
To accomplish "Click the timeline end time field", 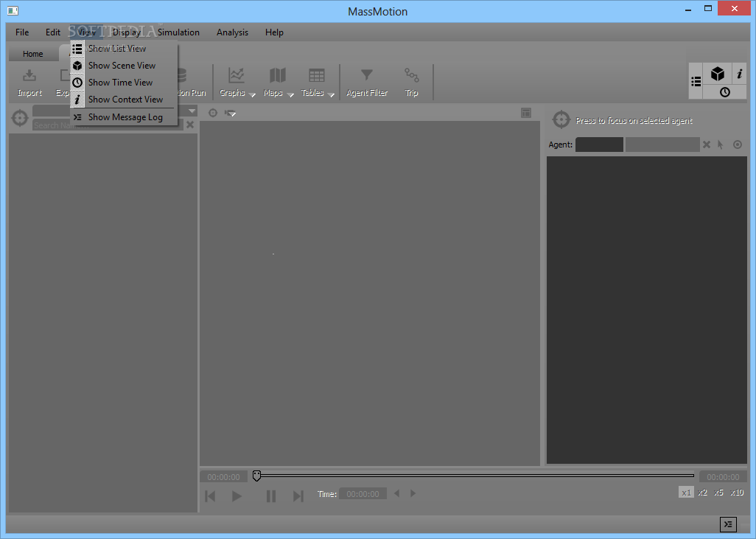I will (724, 477).
